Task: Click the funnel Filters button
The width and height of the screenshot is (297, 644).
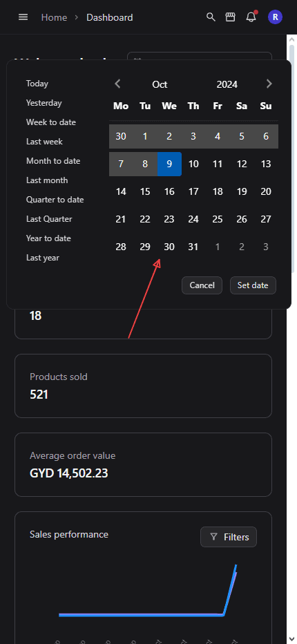Action: point(229,537)
